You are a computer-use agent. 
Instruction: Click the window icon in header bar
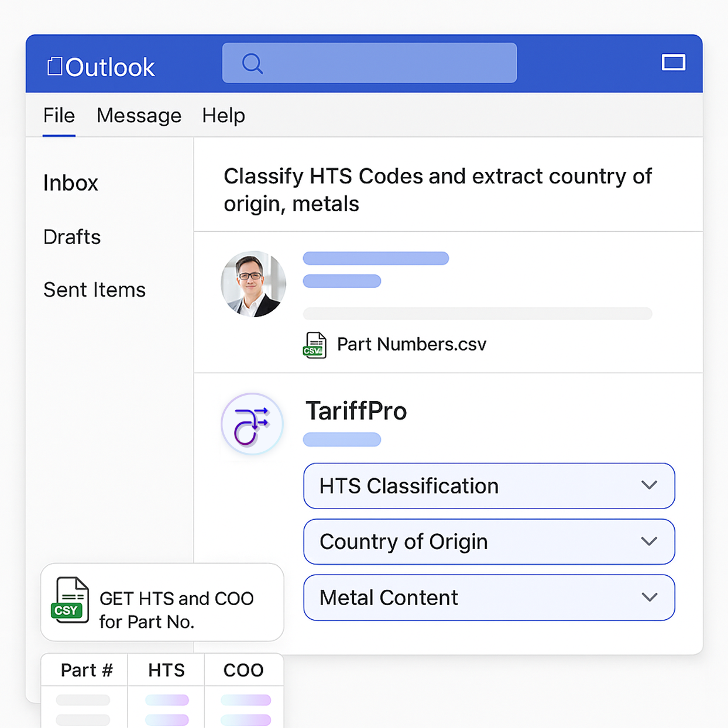point(673,63)
